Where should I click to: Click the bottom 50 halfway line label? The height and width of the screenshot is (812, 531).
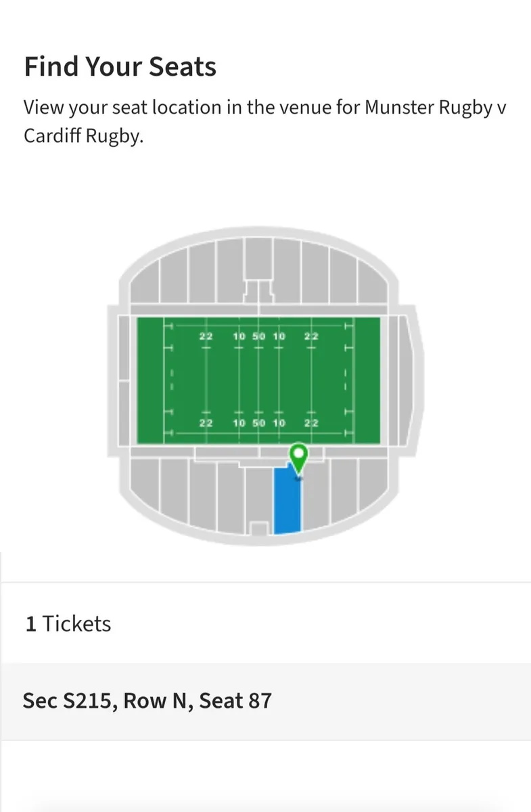pos(258,423)
